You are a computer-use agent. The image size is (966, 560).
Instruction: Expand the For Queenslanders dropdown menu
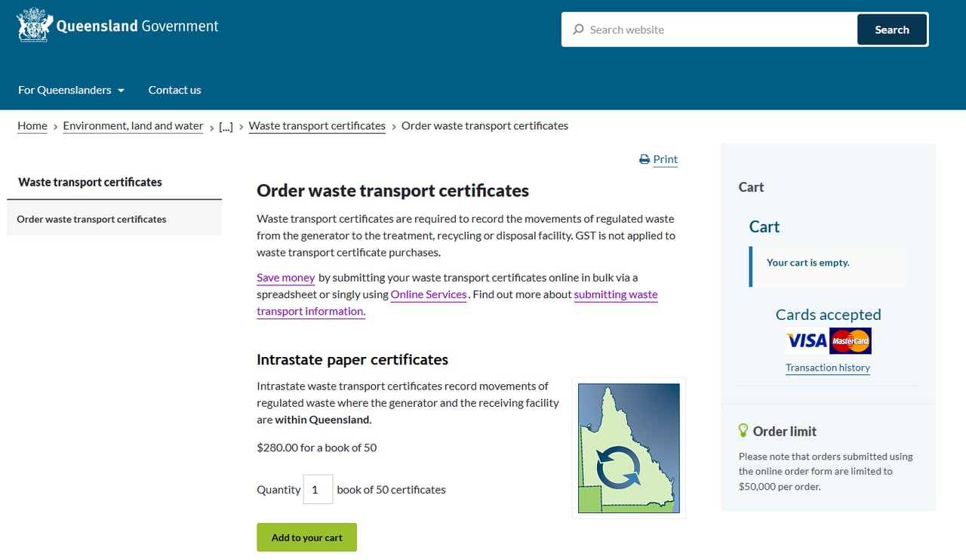pyautogui.click(x=71, y=90)
